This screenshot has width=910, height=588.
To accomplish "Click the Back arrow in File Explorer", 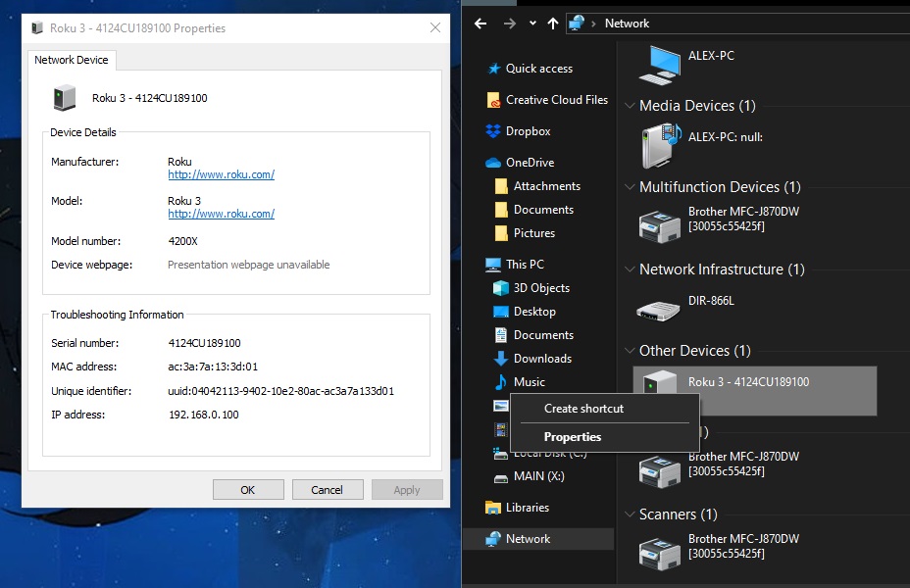I will point(480,24).
